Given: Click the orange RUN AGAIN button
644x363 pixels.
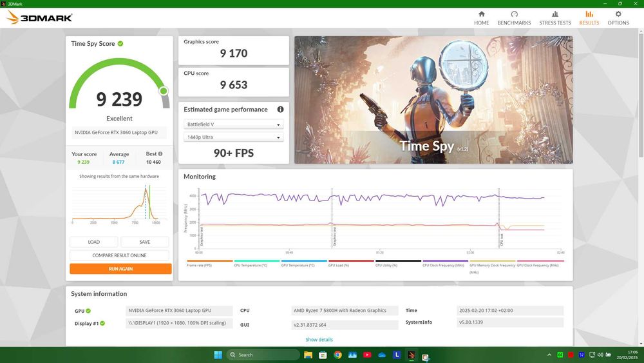Looking at the screenshot, I should click(x=120, y=268).
